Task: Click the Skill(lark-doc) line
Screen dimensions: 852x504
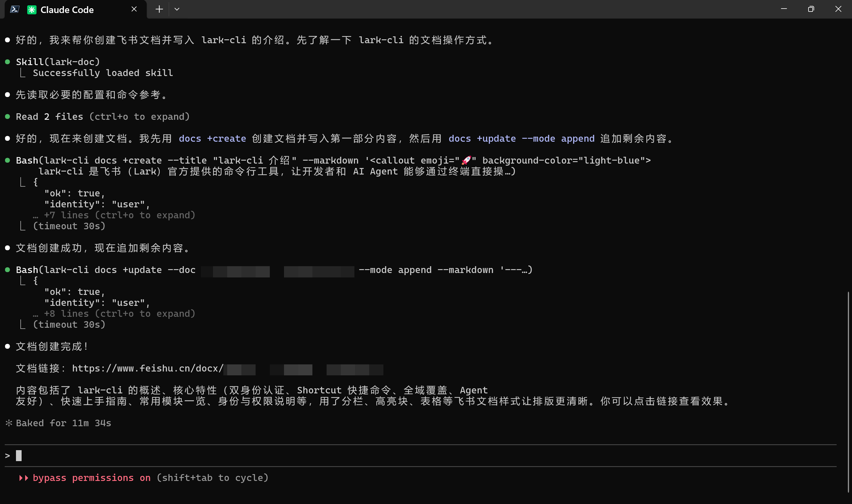Action: tap(58, 62)
